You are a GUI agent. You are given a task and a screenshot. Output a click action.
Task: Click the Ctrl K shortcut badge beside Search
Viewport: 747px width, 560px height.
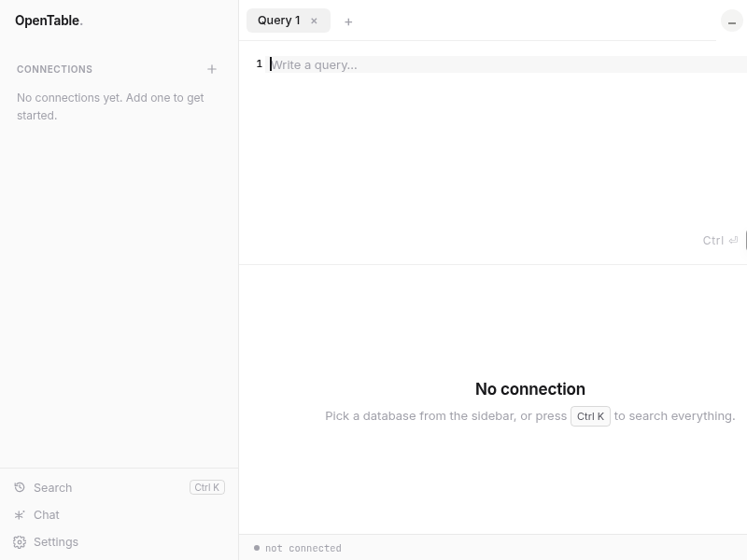(x=207, y=487)
